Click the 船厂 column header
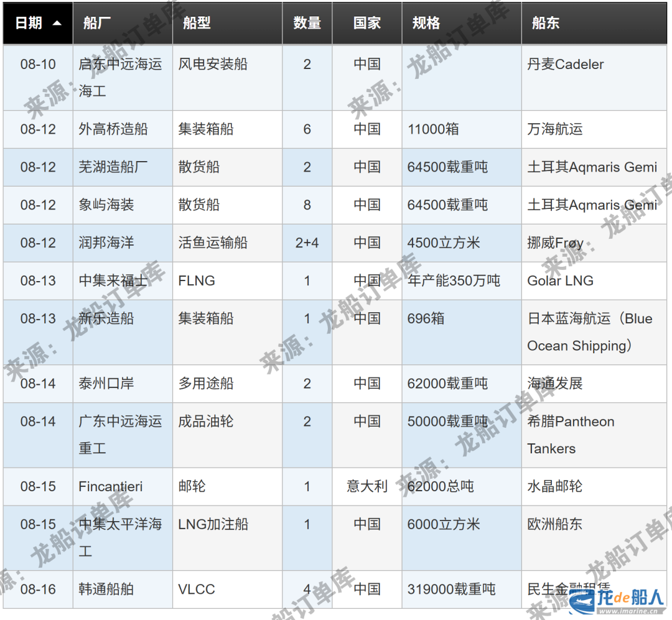This screenshot has height=620, width=672. 123,23
